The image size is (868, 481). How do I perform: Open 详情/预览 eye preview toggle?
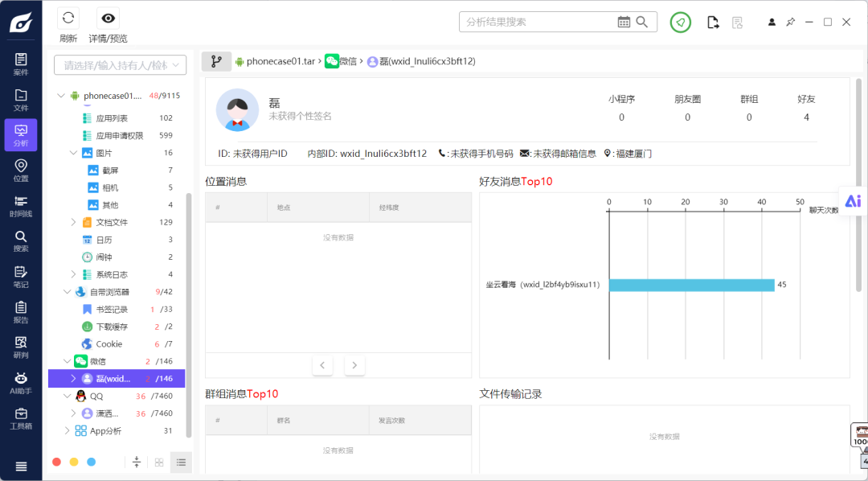[108, 18]
